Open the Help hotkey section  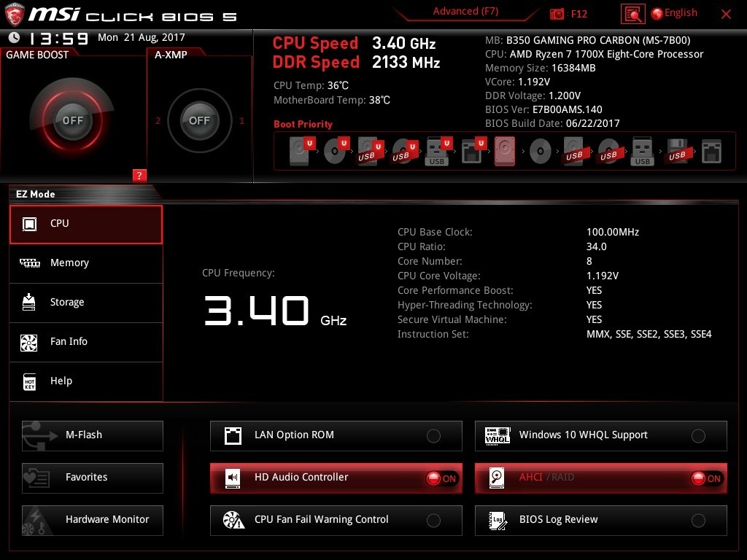86,381
